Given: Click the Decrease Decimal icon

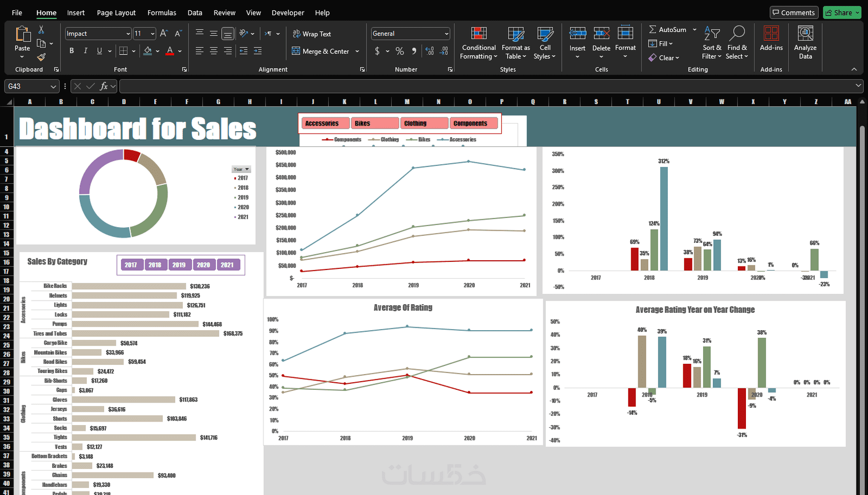Looking at the screenshot, I should [444, 51].
